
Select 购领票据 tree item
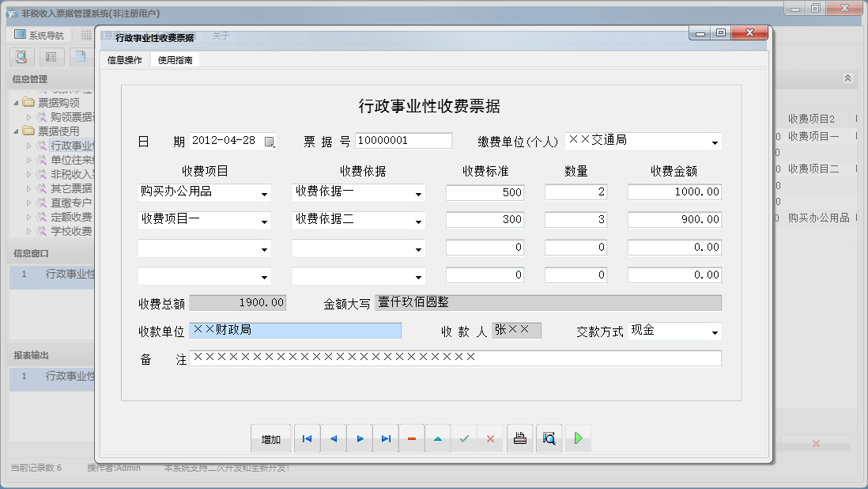click(72, 117)
